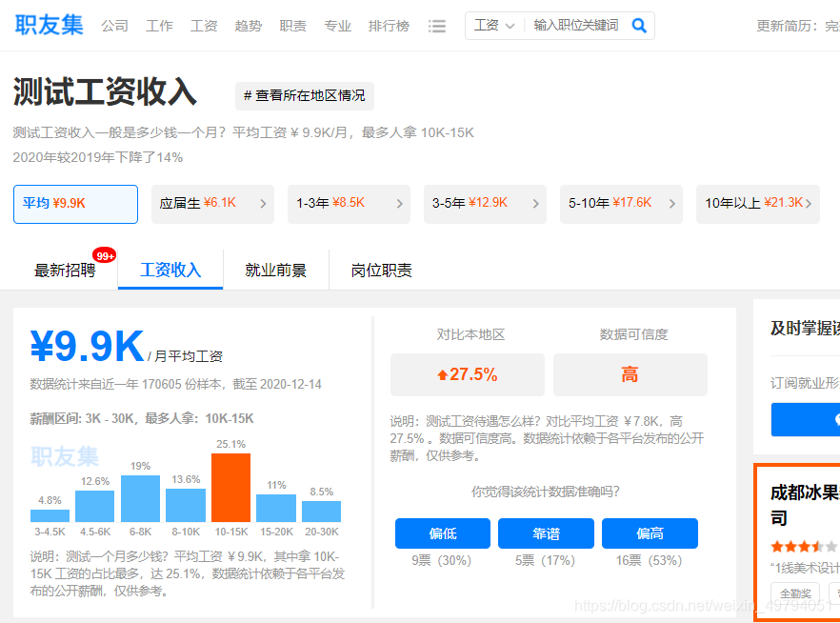
Task: Click the 全勤奖 benefit tag
Action: [796, 593]
